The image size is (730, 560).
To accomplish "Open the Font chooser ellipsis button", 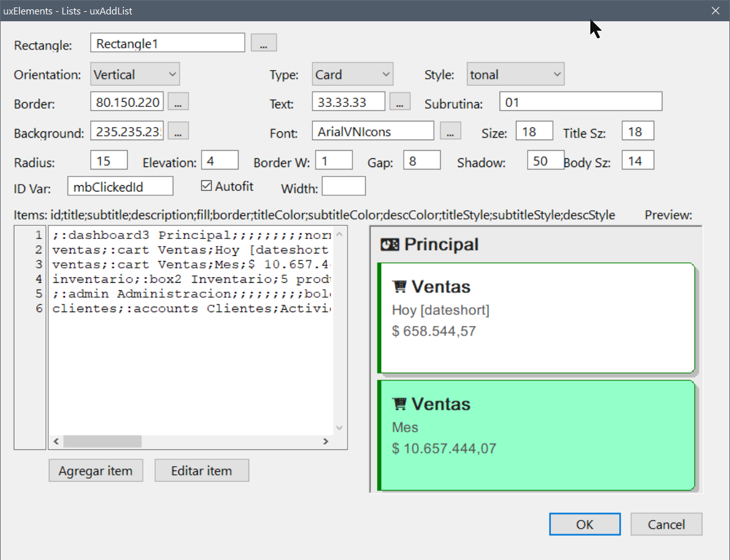I will click(x=450, y=131).
